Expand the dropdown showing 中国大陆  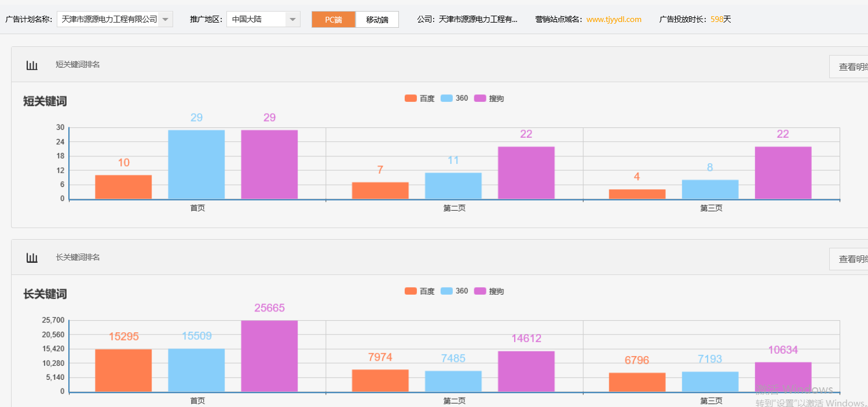pos(292,19)
